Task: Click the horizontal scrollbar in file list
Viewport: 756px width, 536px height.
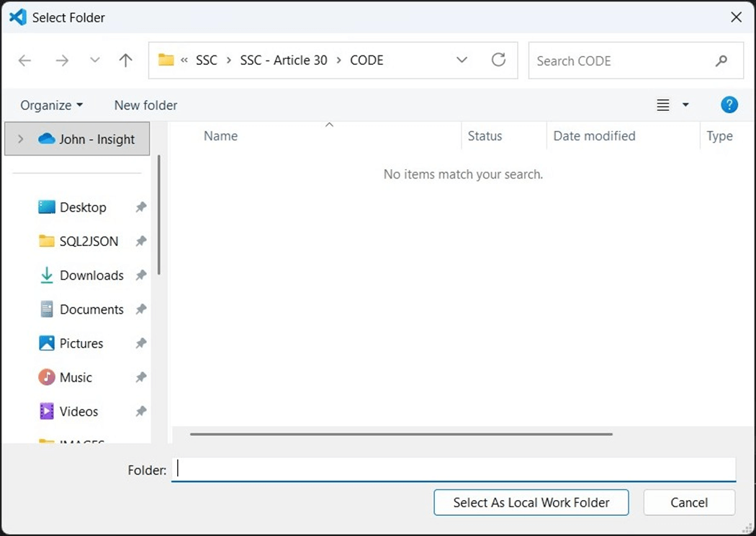Action: pos(400,435)
